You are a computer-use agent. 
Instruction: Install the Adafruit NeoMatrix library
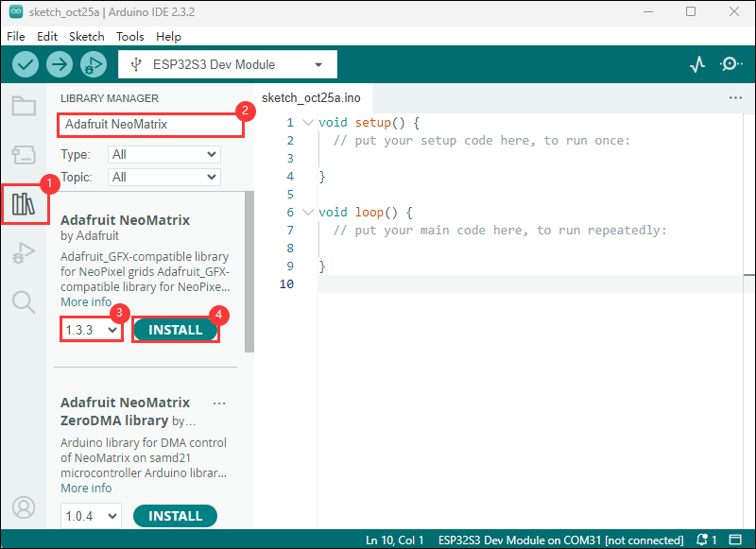pyautogui.click(x=176, y=330)
